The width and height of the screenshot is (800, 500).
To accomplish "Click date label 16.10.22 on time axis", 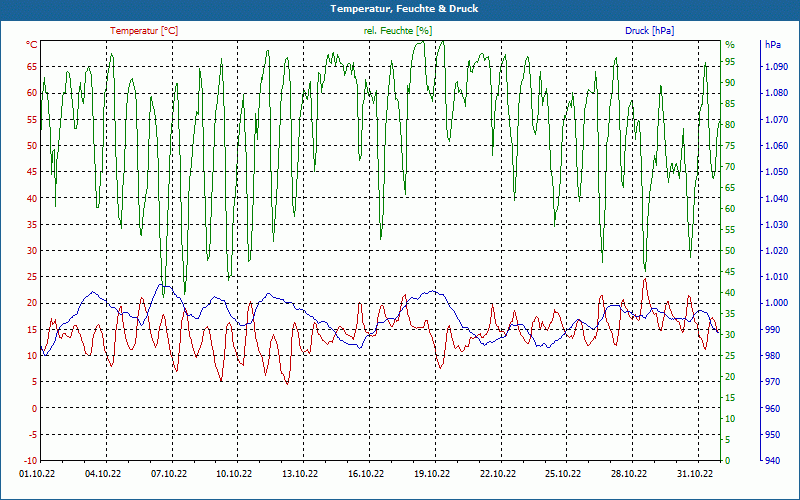I will point(366,473).
